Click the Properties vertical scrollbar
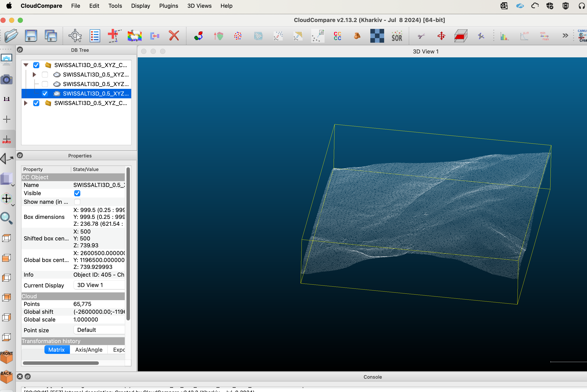The width and height of the screenshot is (587, 392). [x=128, y=244]
